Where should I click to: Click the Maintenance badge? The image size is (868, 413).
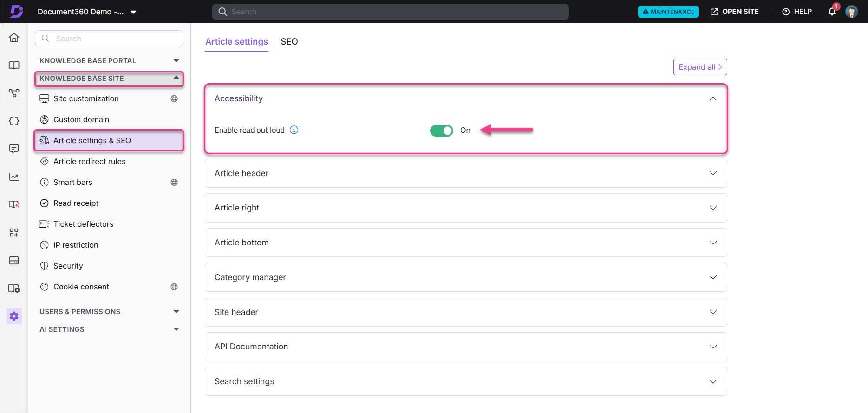(668, 12)
